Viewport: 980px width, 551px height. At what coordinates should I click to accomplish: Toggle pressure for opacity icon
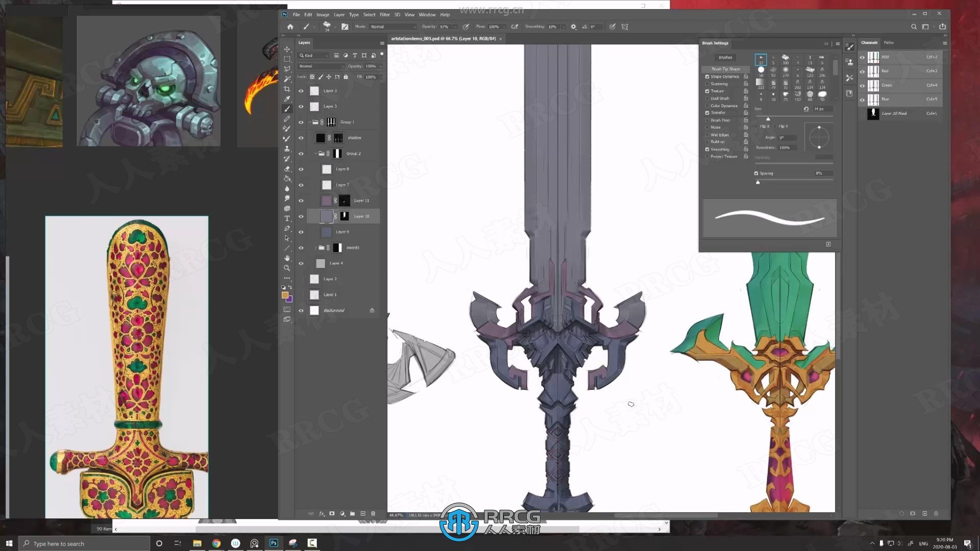[x=465, y=27]
